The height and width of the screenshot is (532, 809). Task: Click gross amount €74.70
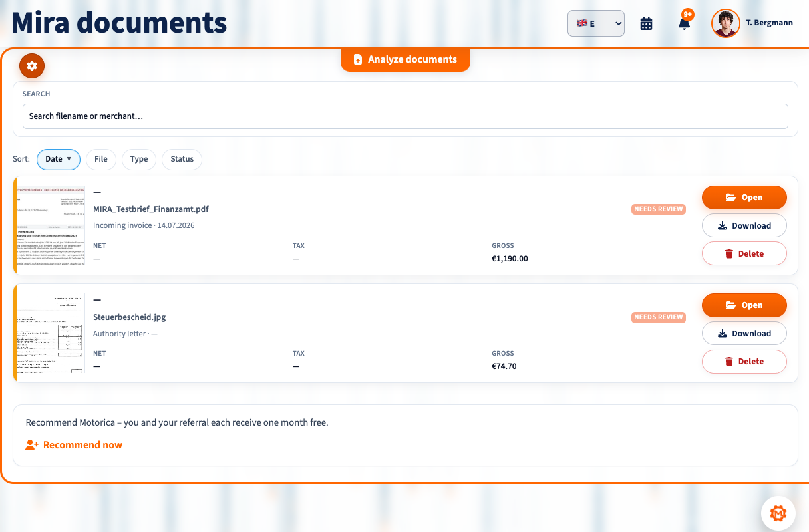[504, 366]
